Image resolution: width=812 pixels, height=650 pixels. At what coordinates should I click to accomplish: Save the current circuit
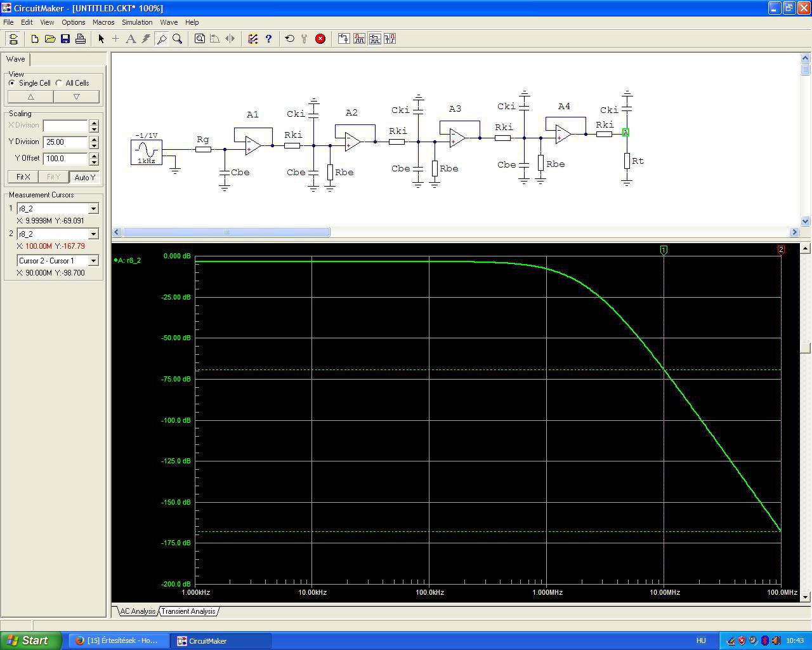pyautogui.click(x=65, y=39)
